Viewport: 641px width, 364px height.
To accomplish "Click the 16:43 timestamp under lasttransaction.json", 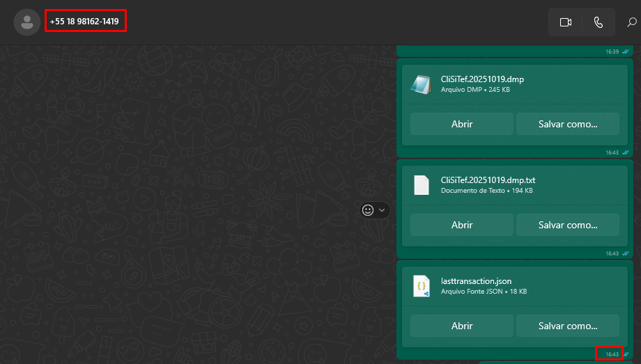I will click(611, 354).
